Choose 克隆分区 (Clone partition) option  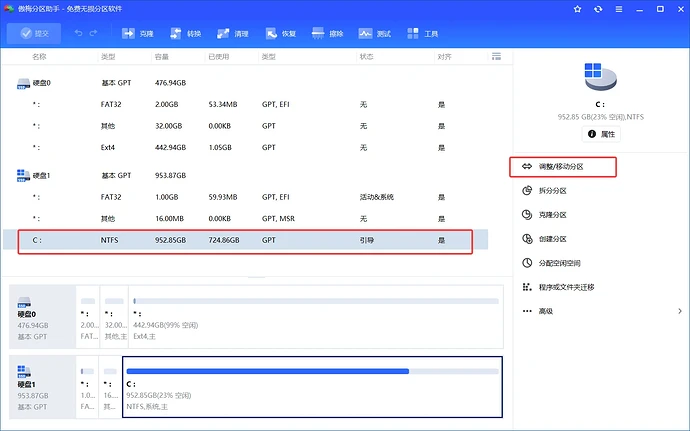(x=552, y=215)
